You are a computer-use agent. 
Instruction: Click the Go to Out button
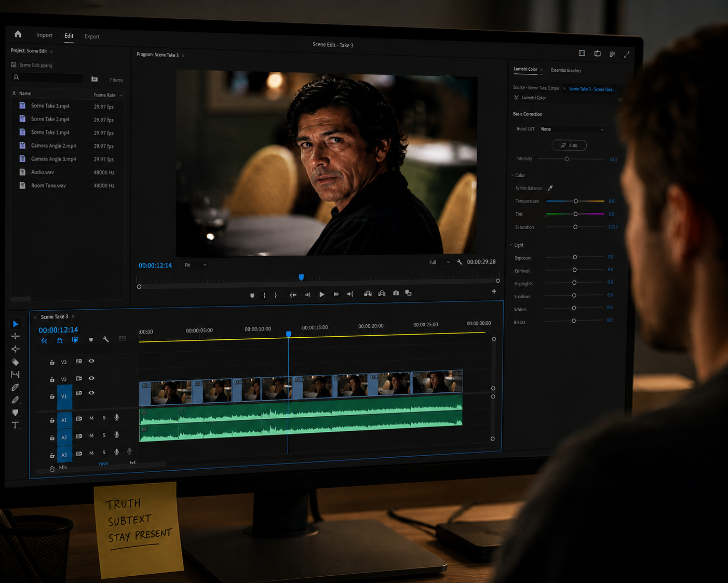pyautogui.click(x=350, y=294)
